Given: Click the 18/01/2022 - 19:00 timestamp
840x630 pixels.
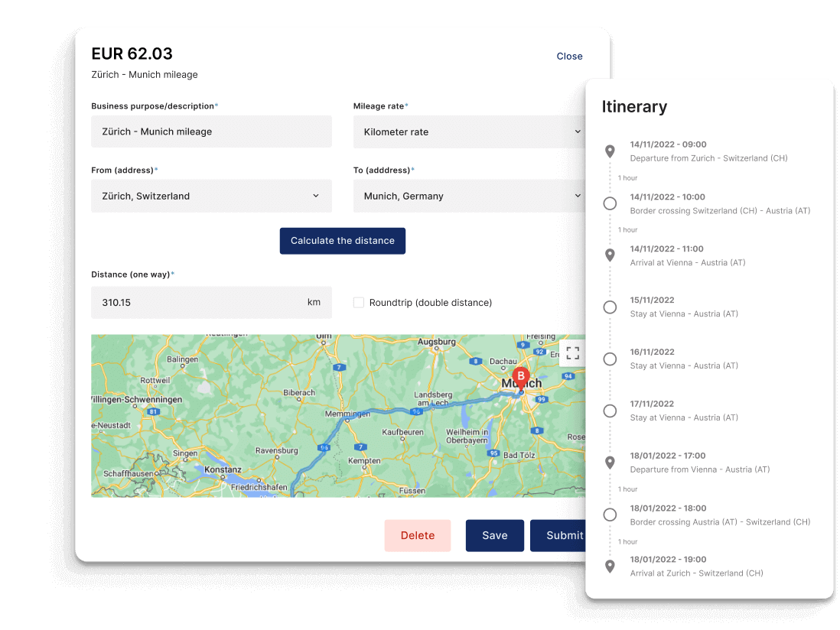Looking at the screenshot, I should (x=668, y=560).
